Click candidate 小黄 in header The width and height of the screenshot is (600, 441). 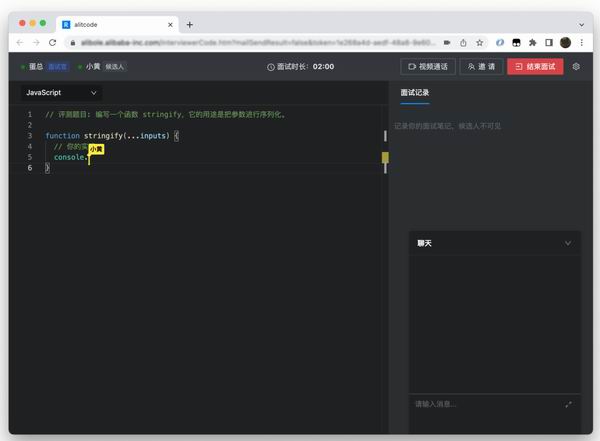click(93, 67)
